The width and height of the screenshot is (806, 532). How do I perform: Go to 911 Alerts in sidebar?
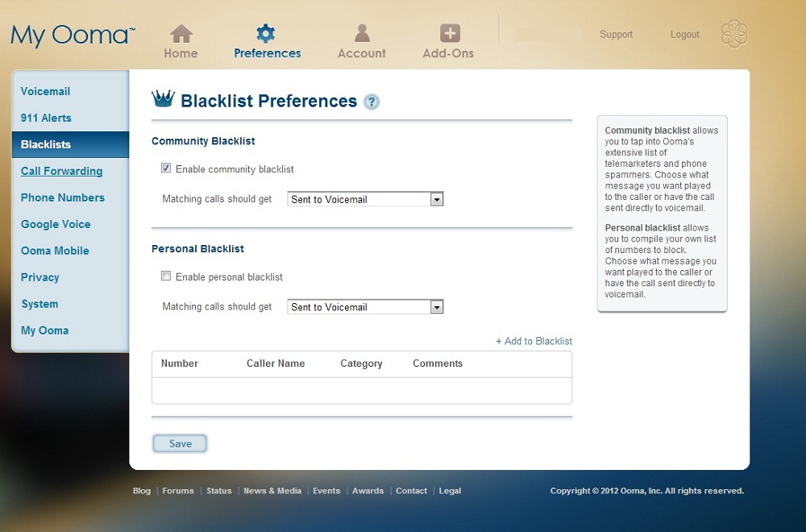[46, 118]
